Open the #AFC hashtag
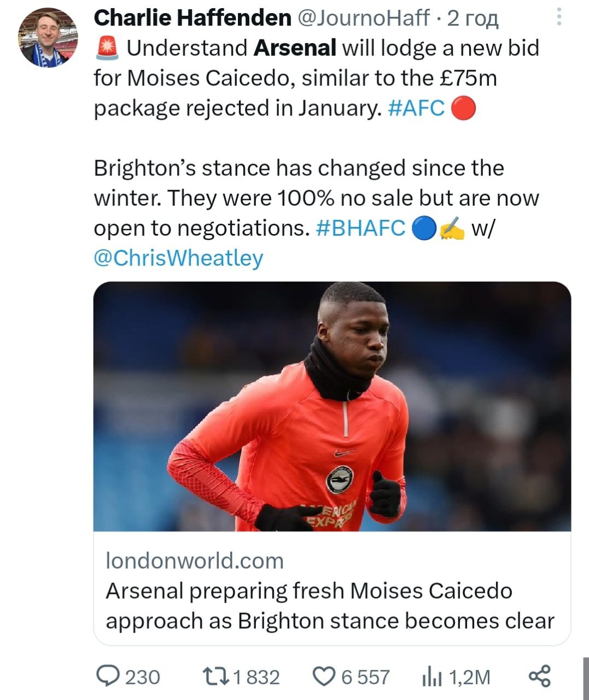 416,108
